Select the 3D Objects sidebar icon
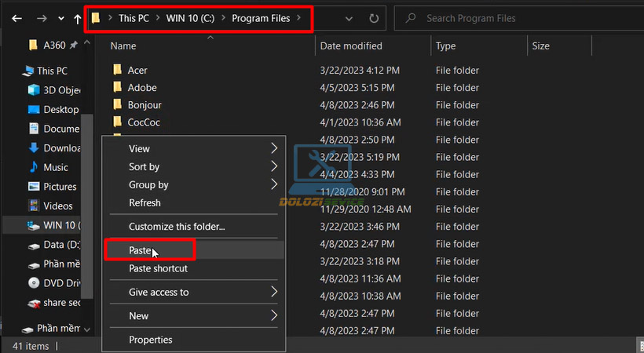The image size is (644, 353). [34, 90]
